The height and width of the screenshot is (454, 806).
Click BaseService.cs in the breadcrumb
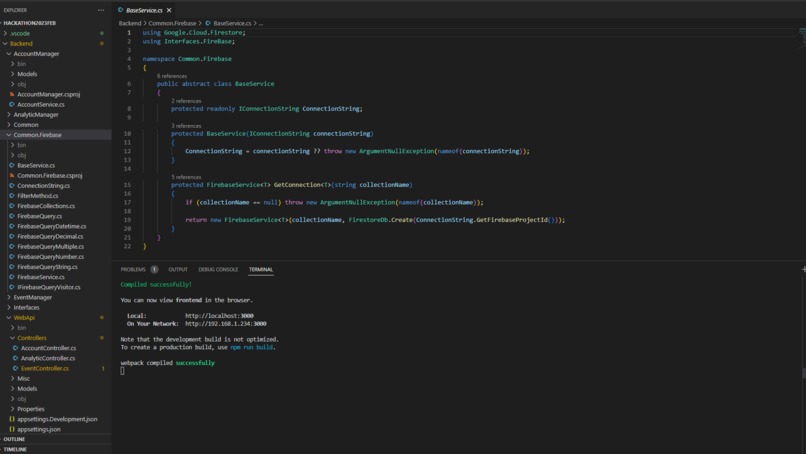click(232, 24)
